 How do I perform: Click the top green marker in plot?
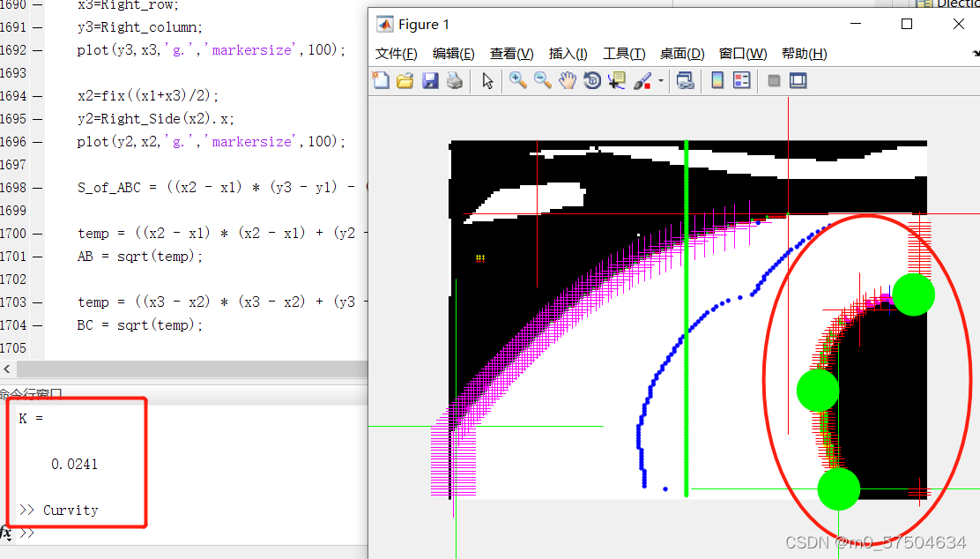point(914,294)
